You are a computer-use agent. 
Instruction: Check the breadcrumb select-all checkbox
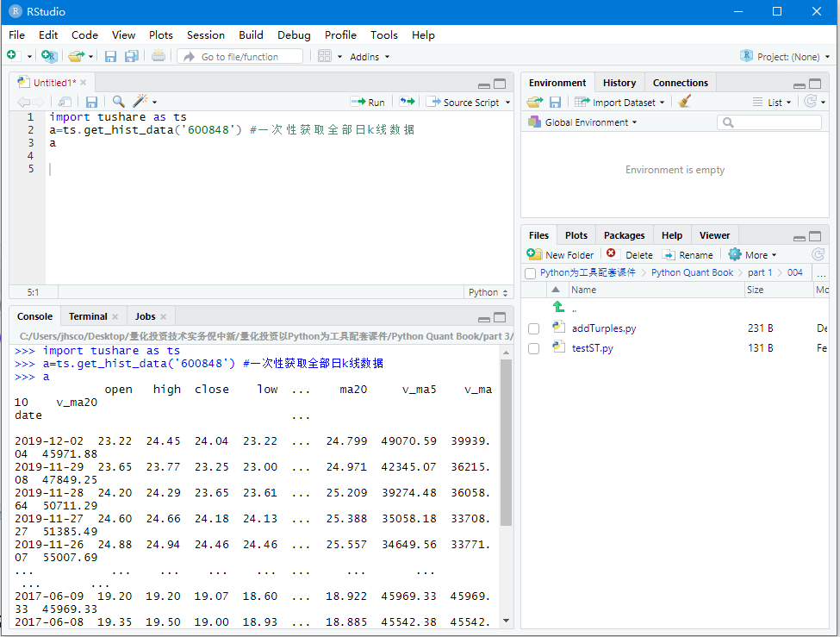click(530, 272)
